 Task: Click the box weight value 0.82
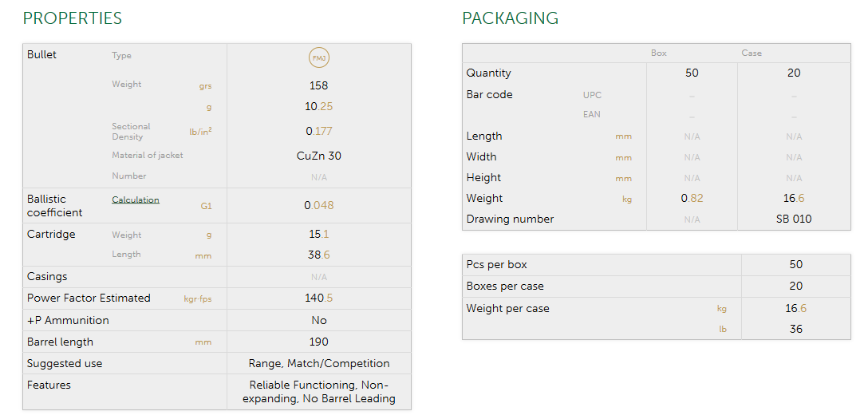pyautogui.click(x=692, y=199)
